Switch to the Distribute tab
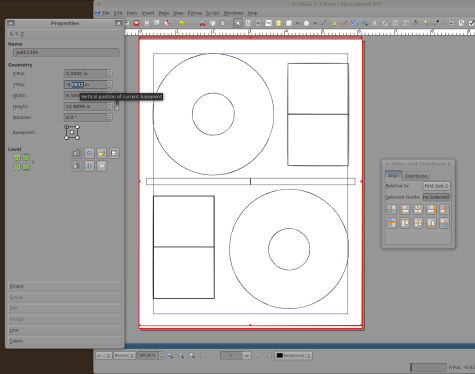The image size is (475, 374). coord(416,176)
